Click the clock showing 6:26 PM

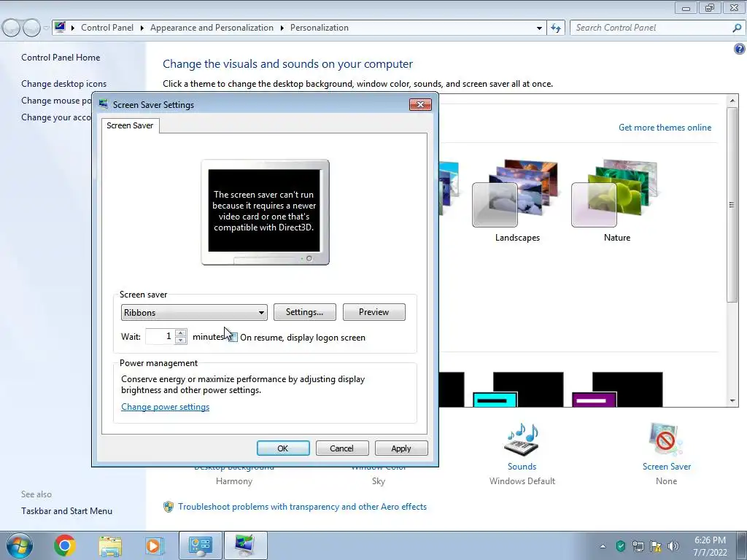(710, 540)
